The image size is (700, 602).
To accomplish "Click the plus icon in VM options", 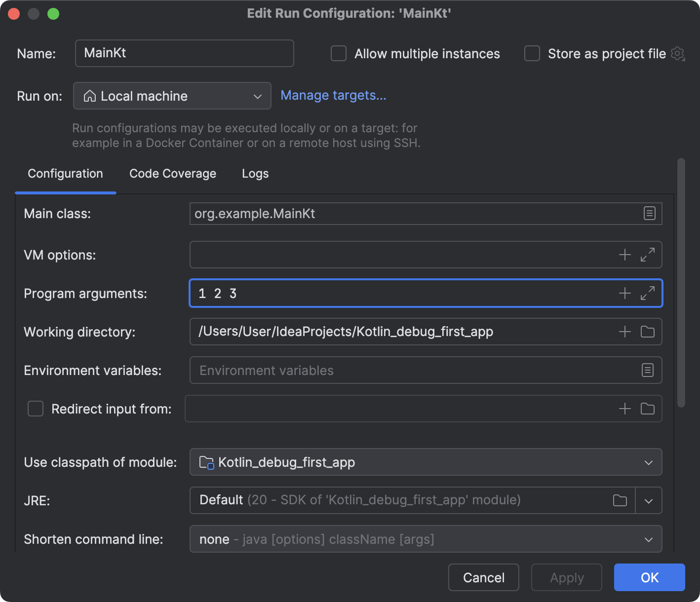I will [625, 255].
